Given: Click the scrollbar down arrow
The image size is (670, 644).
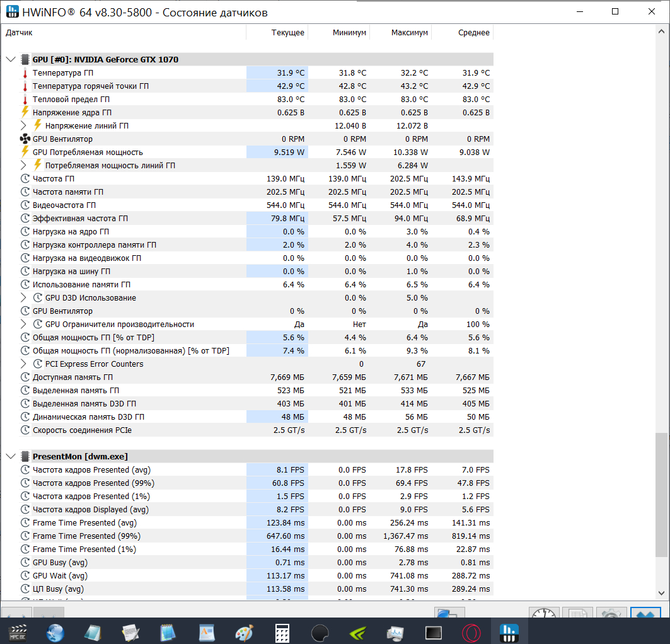Looking at the screenshot, I should tap(661, 593).
